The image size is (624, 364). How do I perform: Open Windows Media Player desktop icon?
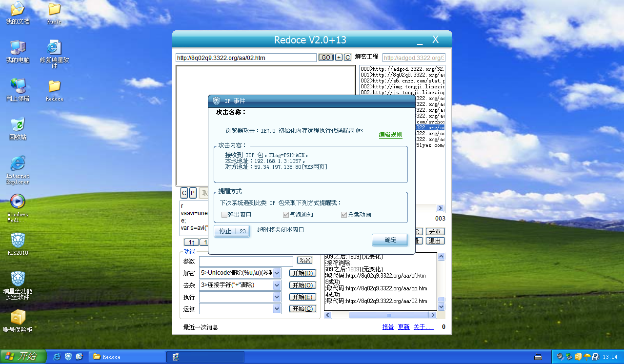click(x=18, y=208)
